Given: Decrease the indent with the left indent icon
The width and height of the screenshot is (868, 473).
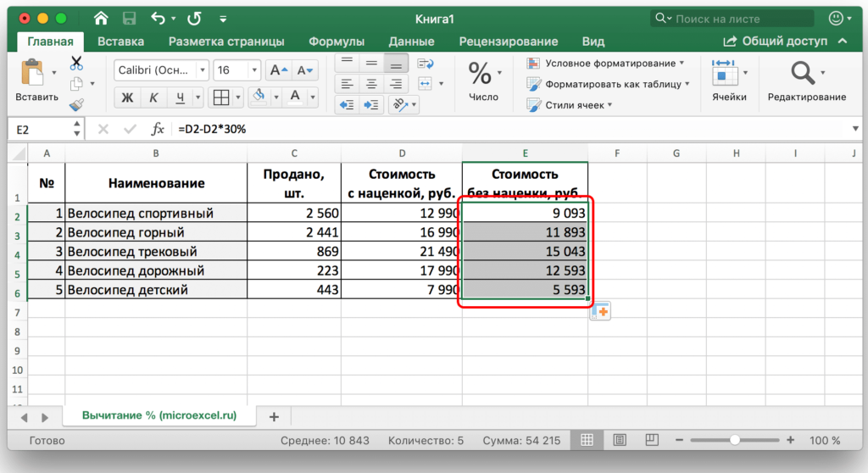Looking at the screenshot, I should click(x=347, y=104).
